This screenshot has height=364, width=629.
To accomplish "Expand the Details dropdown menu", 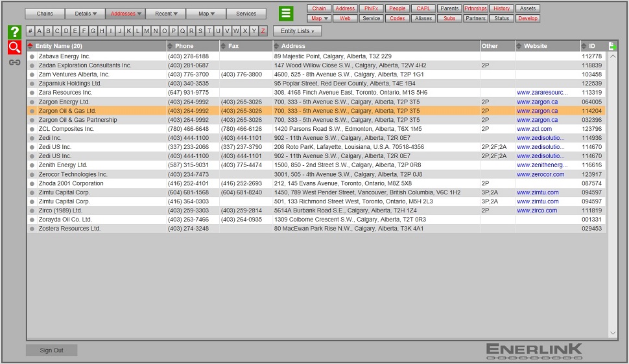I will click(85, 14).
